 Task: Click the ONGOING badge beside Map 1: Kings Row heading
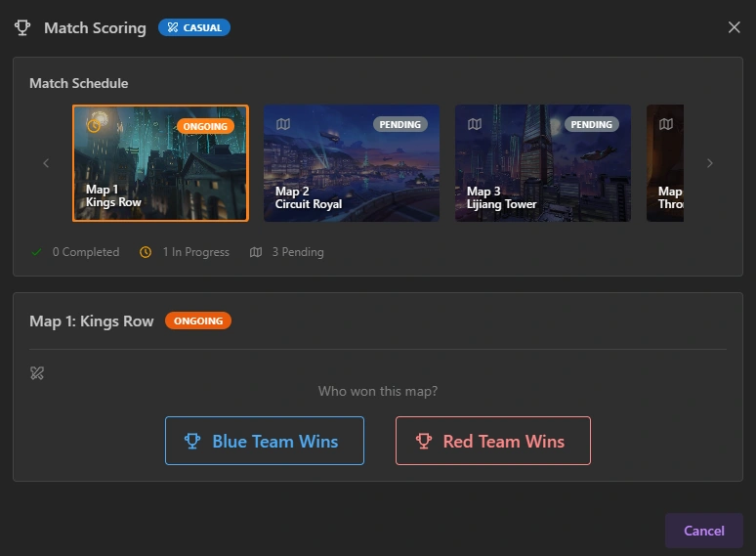198,321
